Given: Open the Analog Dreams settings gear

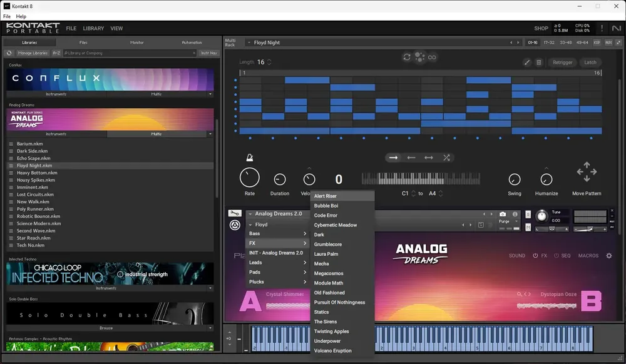Looking at the screenshot, I should pyautogui.click(x=609, y=256).
